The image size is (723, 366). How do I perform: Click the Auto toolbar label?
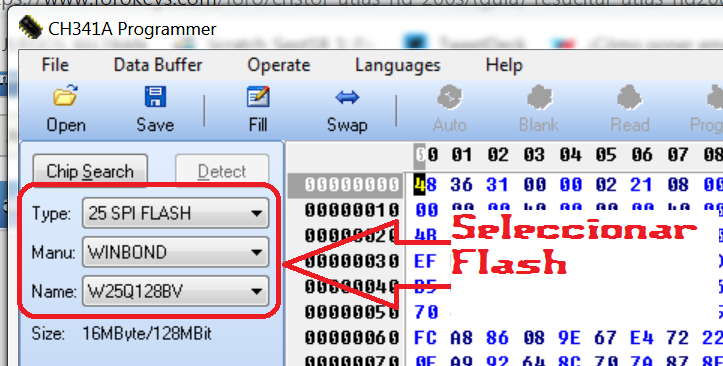click(450, 125)
